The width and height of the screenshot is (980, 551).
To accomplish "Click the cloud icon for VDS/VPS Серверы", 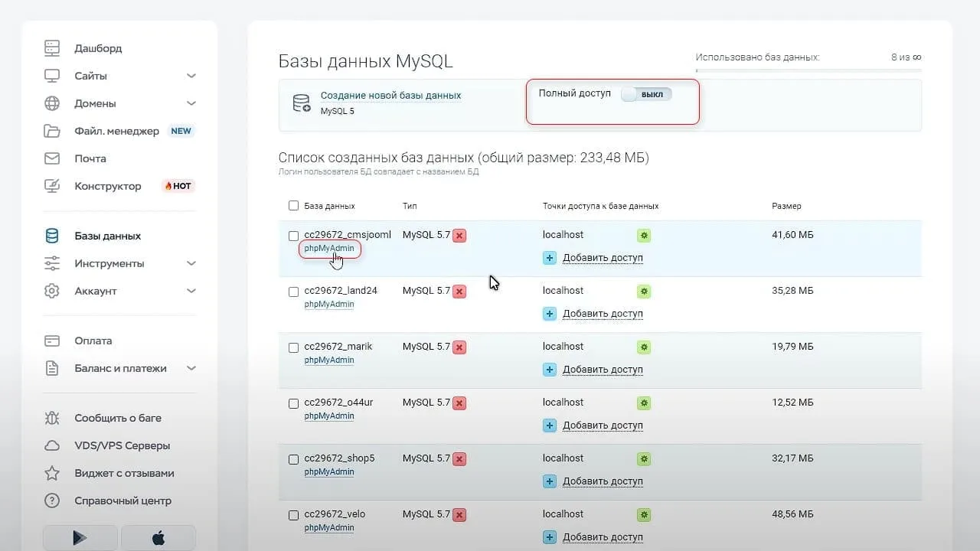I will coord(52,445).
